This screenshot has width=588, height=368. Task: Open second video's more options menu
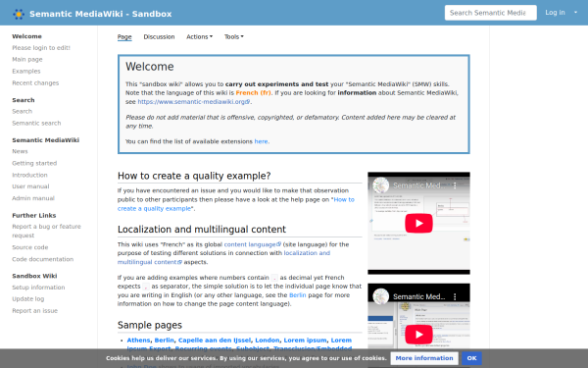(x=455, y=296)
